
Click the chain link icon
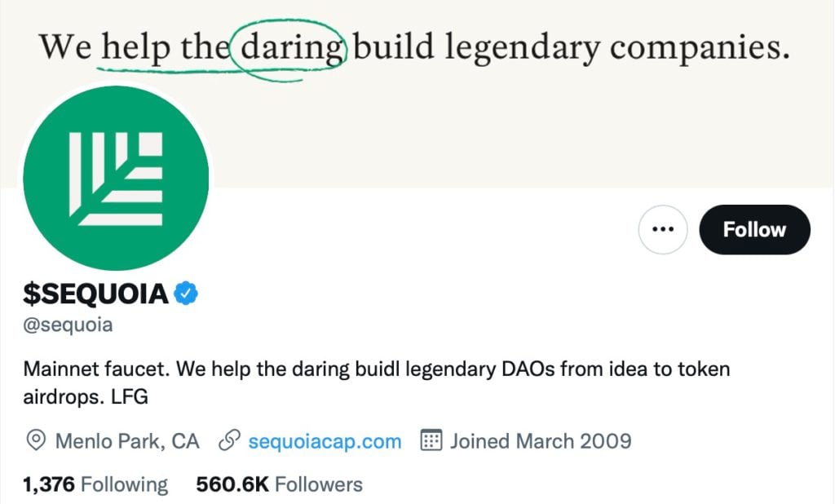(229, 441)
